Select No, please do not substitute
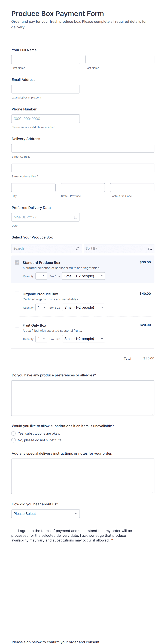This screenshot has height=644, width=164. (14, 440)
